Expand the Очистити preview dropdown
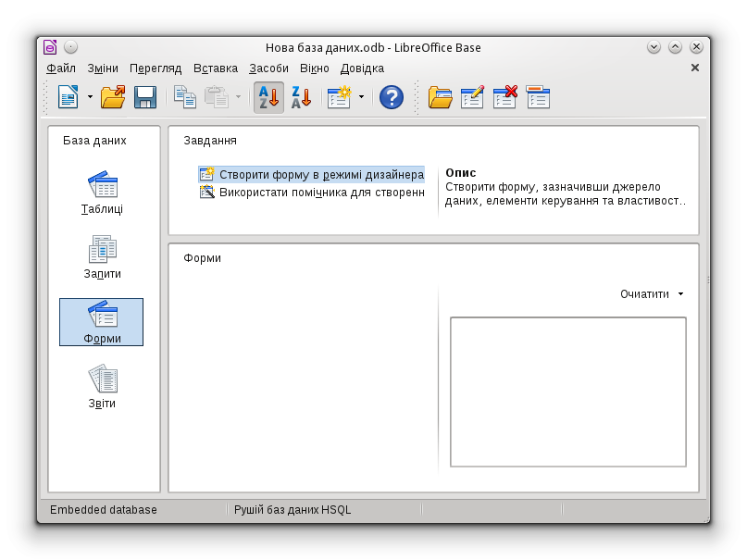747x560 pixels. click(x=680, y=294)
